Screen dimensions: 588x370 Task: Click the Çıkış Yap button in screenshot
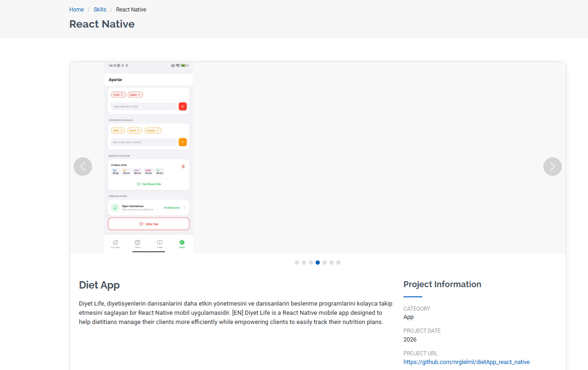pos(149,224)
